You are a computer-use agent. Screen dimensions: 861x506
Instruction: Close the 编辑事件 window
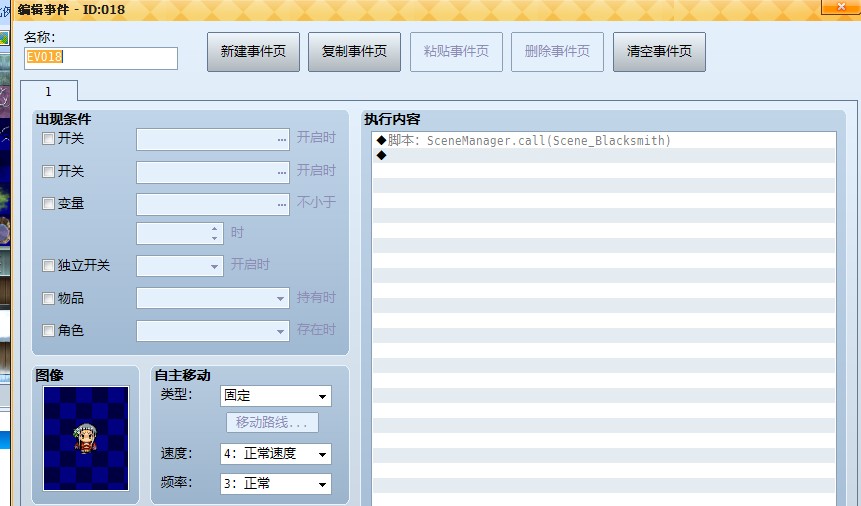point(841,7)
